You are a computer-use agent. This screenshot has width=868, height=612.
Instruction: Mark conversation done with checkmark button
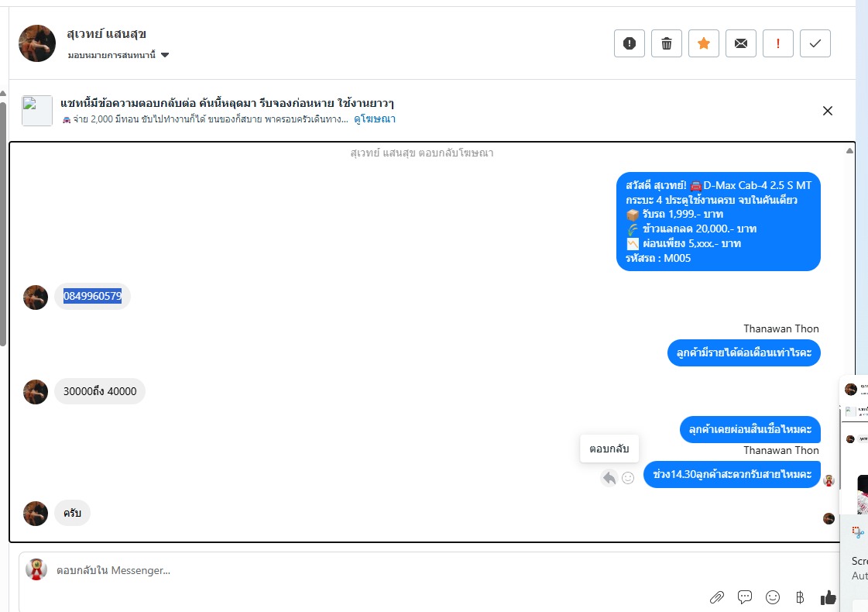click(815, 43)
